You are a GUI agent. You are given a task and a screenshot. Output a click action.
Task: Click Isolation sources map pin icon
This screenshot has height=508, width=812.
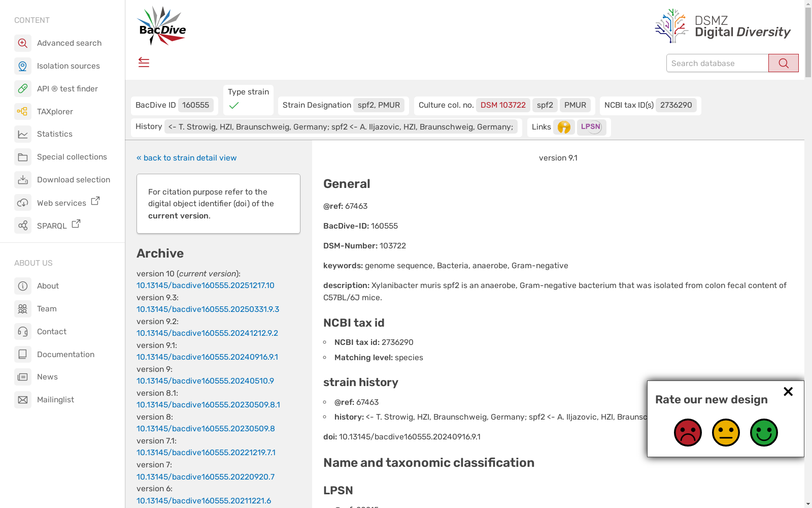point(23,66)
